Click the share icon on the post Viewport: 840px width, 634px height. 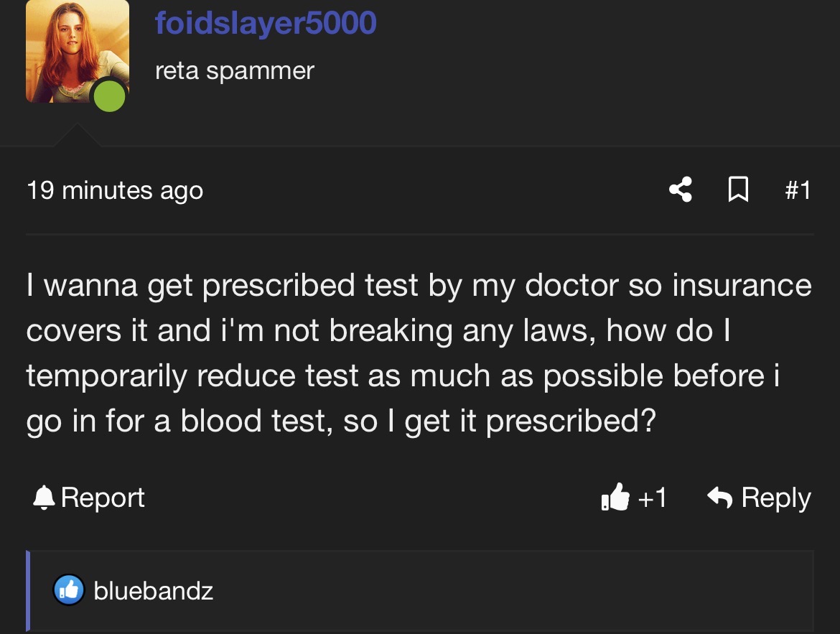click(681, 190)
